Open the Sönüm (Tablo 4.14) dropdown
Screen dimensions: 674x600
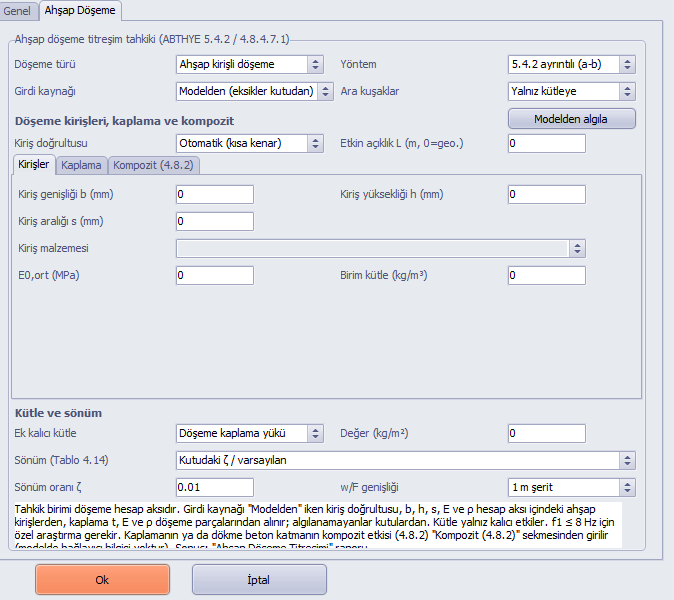(405, 460)
